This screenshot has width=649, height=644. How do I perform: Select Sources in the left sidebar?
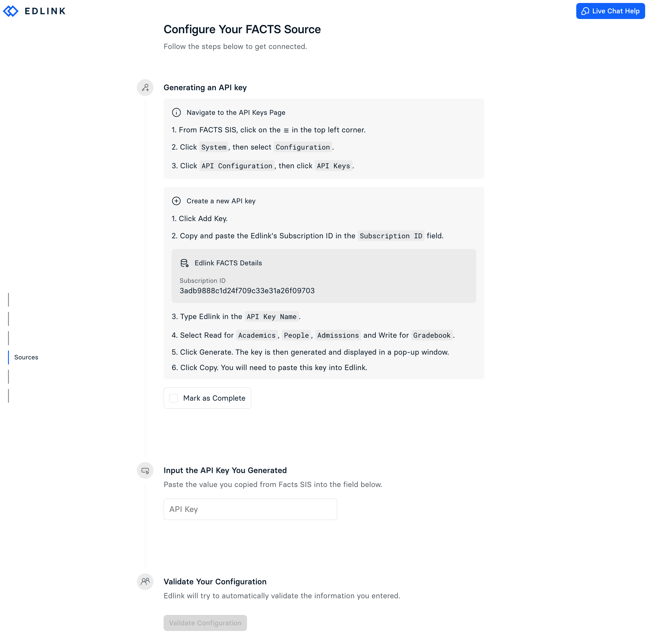(26, 357)
